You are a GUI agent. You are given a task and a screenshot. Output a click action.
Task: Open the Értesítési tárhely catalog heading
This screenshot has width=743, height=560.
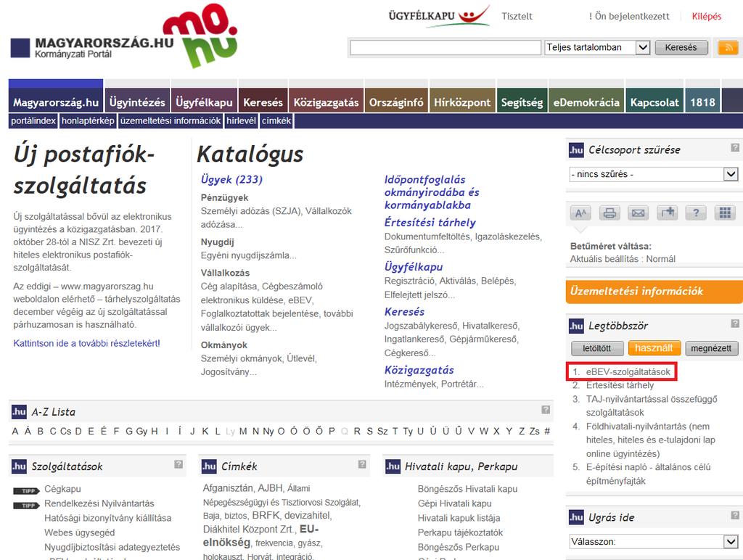(x=430, y=222)
